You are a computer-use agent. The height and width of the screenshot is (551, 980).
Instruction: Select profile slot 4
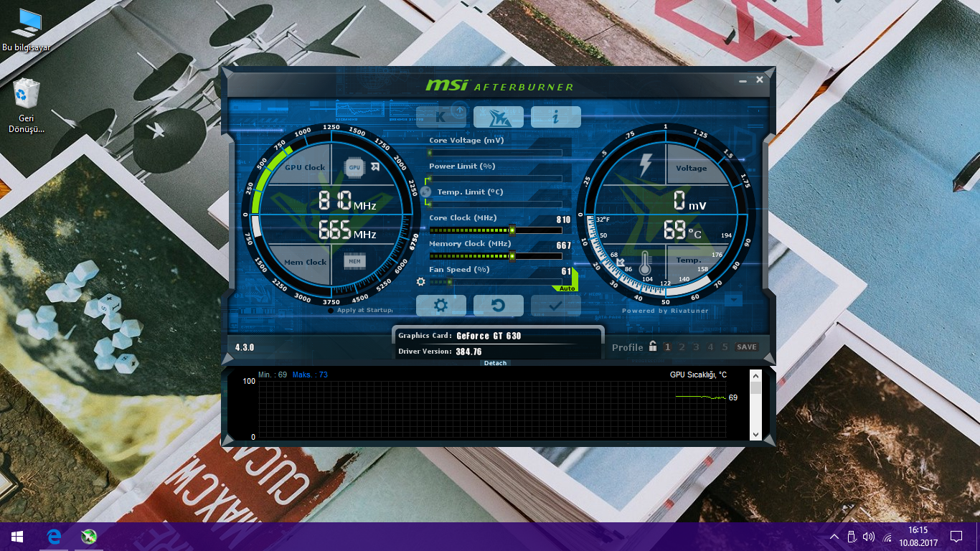click(x=710, y=347)
